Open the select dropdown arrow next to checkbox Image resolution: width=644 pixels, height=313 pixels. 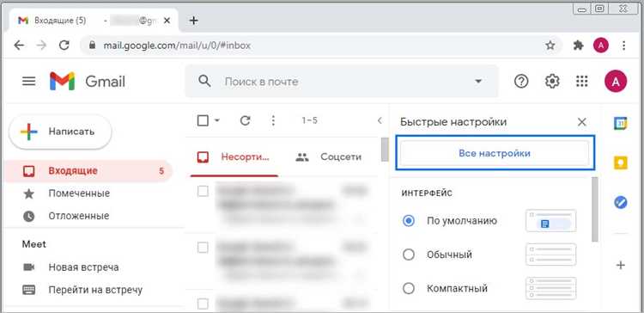217,121
